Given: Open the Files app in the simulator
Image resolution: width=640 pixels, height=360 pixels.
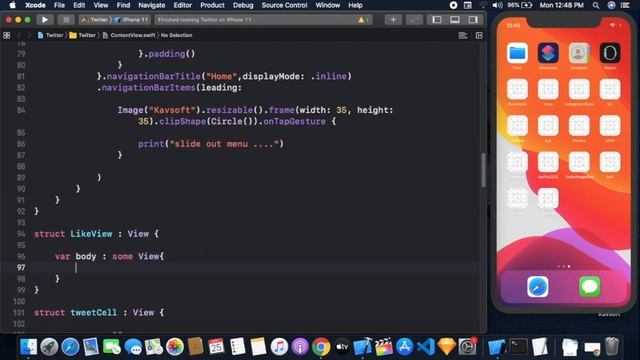Looking at the screenshot, I should pyautogui.click(x=517, y=53).
